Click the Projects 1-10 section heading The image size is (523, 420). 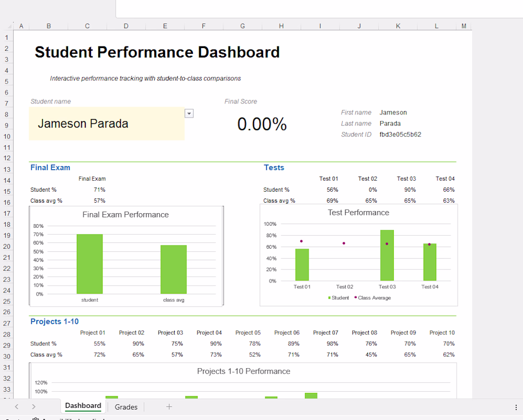[54, 321]
